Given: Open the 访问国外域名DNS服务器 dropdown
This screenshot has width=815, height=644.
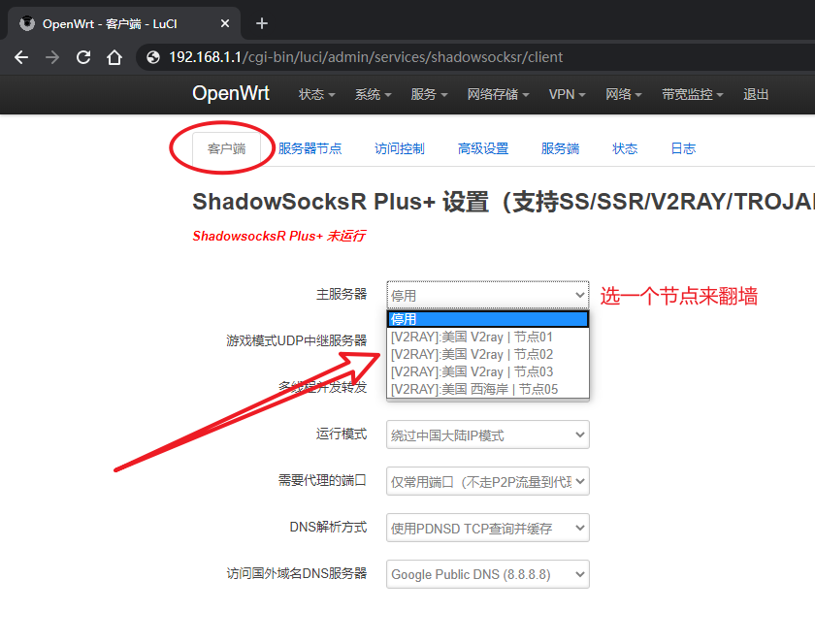Looking at the screenshot, I should coord(487,574).
